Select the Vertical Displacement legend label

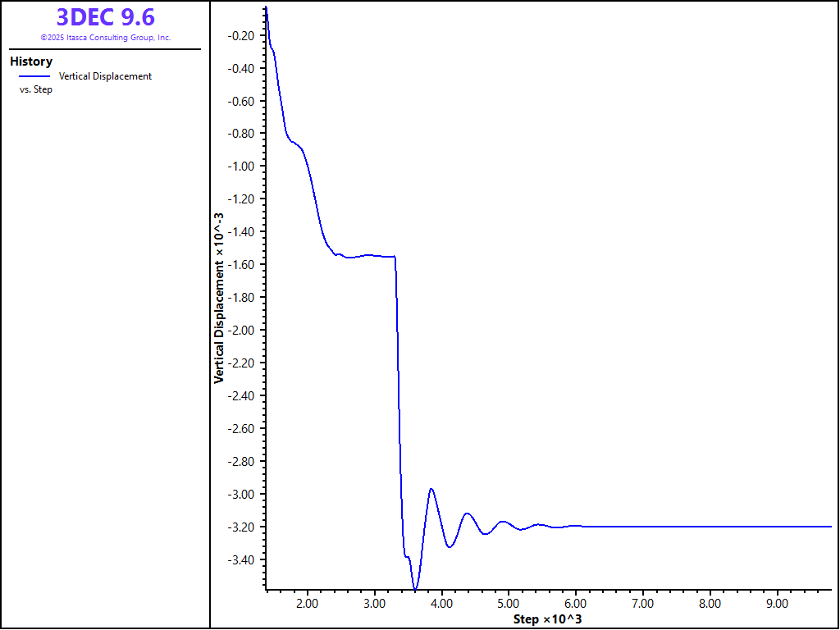[105, 76]
